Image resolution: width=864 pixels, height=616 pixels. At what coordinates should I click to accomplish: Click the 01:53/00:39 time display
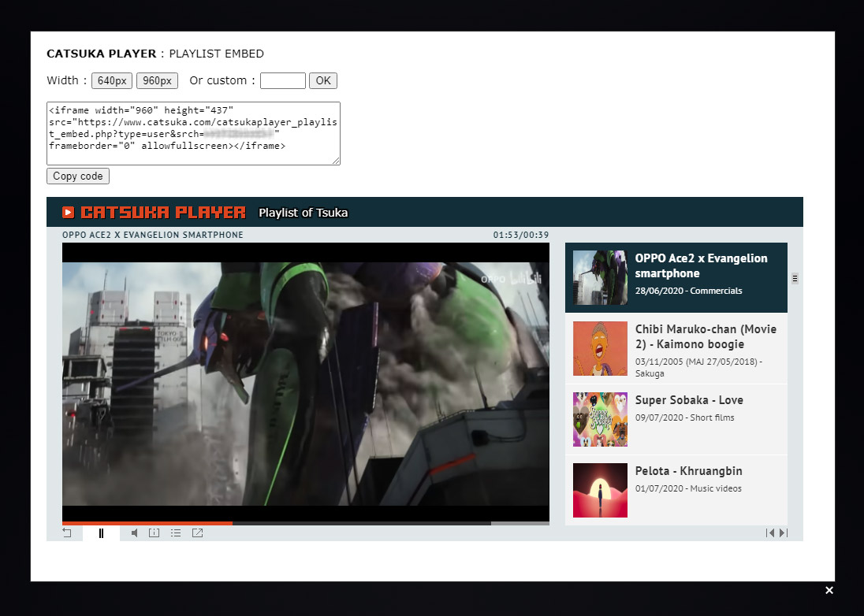point(521,235)
